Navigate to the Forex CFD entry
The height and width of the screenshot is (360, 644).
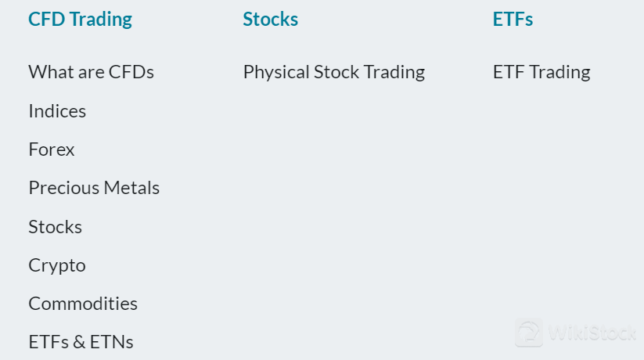coord(52,149)
